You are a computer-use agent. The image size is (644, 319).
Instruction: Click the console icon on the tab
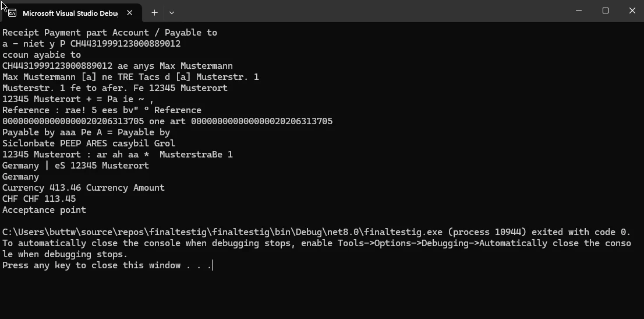(x=12, y=12)
